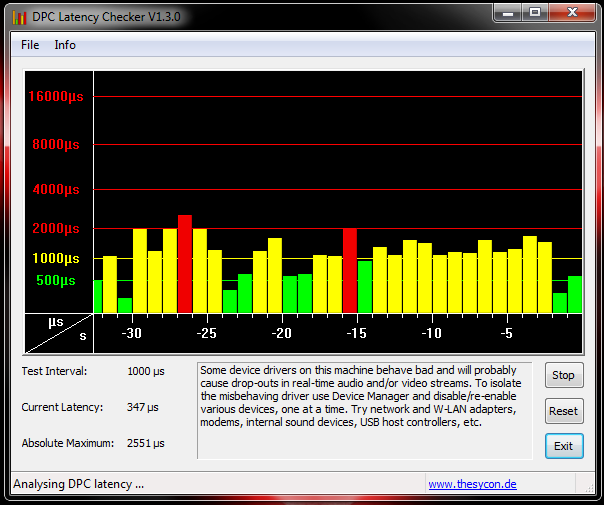Click the -25 time axis label
604x506 pixels.
pyautogui.click(x=206, y=333)
